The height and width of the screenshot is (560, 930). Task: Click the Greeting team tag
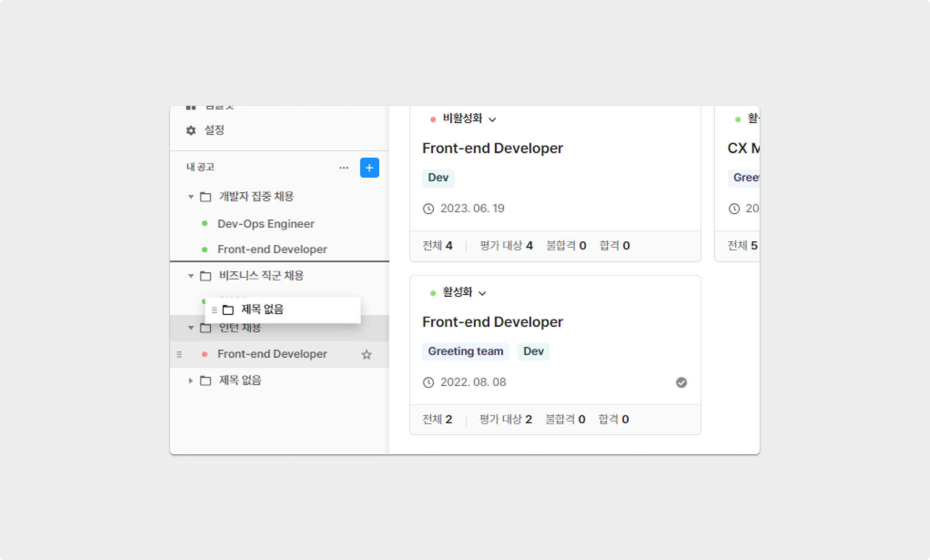coord(465,351)
